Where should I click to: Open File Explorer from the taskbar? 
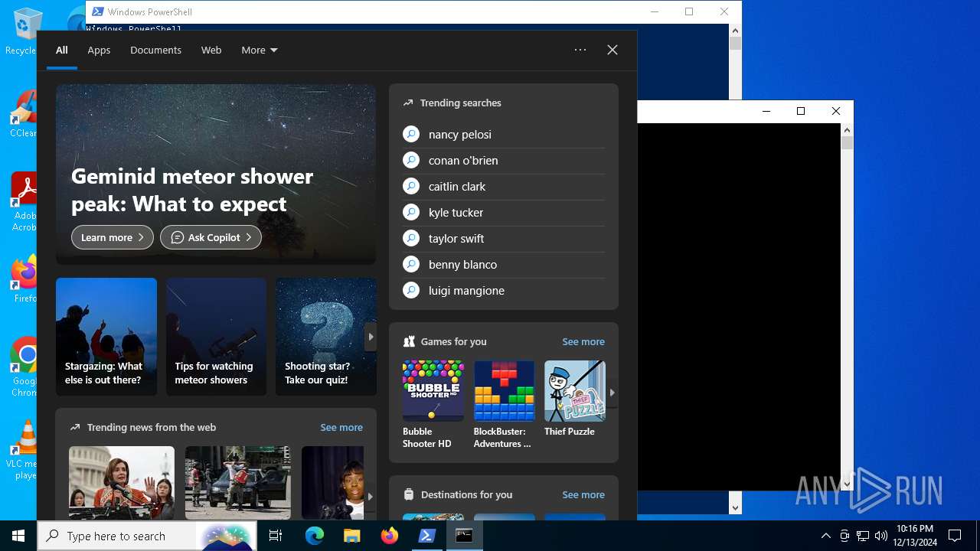point(351,536)
